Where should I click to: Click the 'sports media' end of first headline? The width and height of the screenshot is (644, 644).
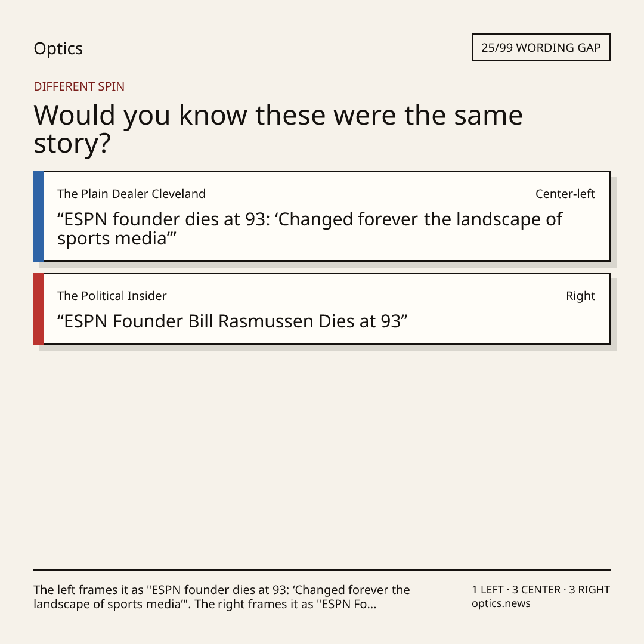116,239
